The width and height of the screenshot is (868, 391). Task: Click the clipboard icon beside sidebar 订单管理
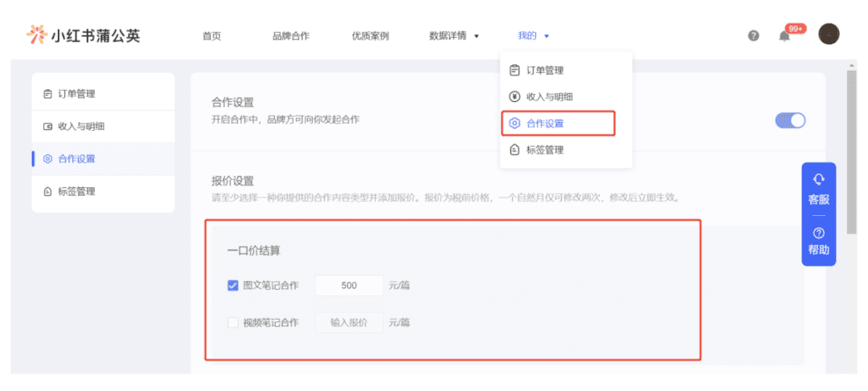47,94
